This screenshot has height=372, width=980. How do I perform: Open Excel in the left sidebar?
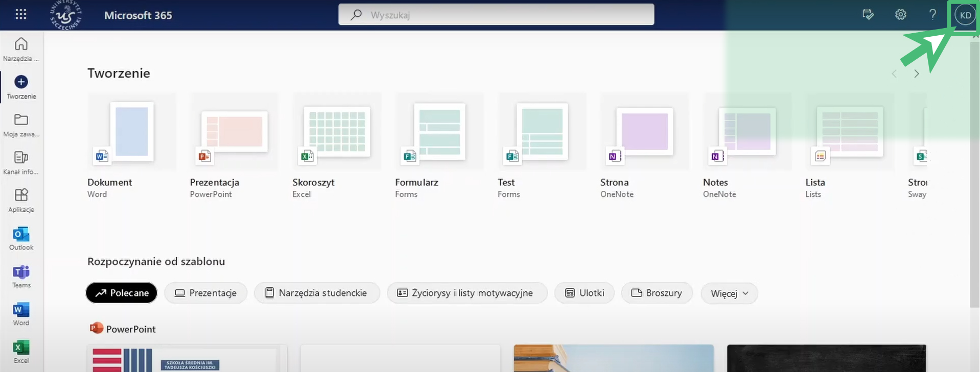(x=21, y=352)
